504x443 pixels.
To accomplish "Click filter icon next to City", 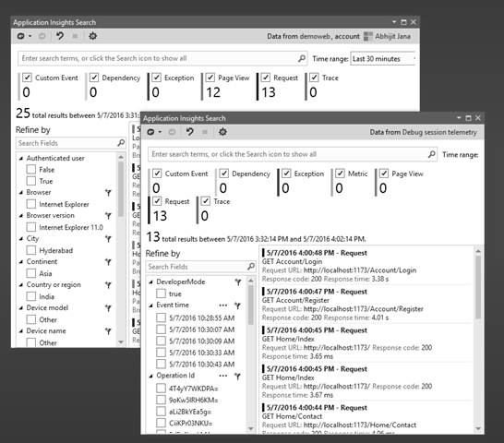I will click(108, 239).
